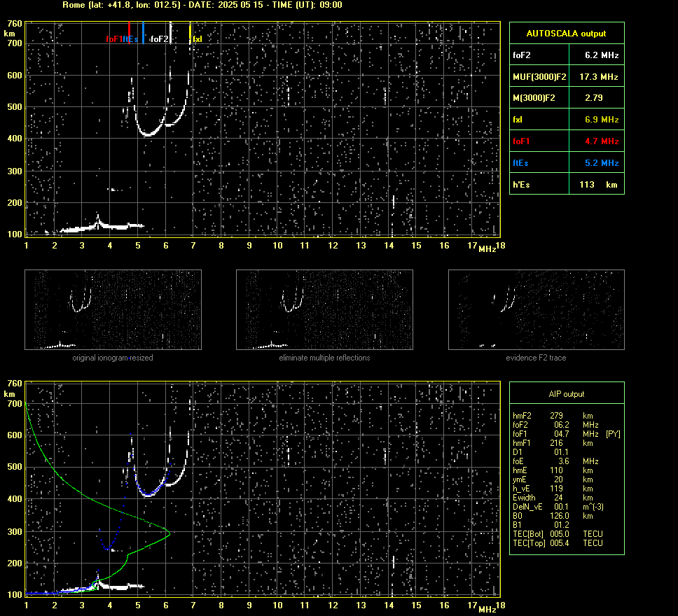
Task: Click the 'eliminate multiple reflections' caption
Action: point(324,358)
